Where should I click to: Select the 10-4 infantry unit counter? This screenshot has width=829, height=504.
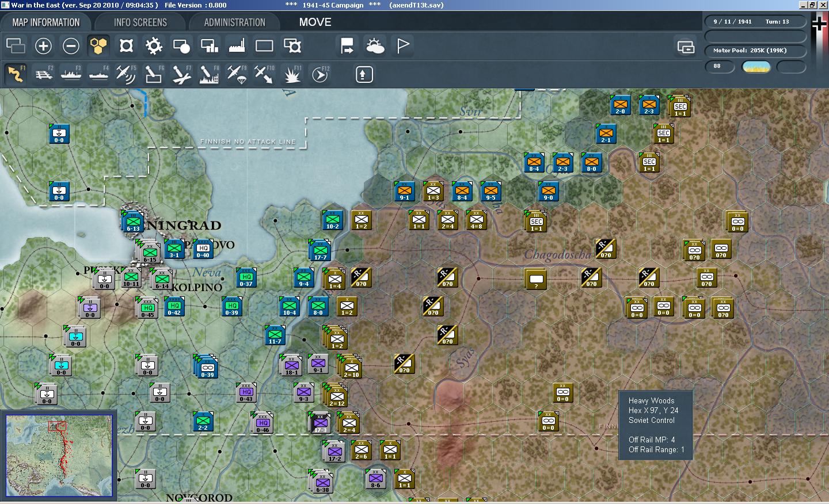(x=289, y=306)
